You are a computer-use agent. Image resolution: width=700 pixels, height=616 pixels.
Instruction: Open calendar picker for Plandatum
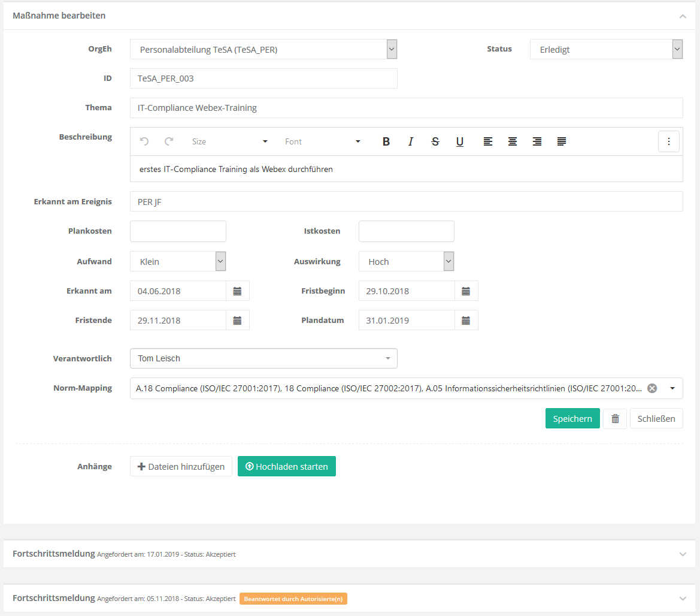point(466,321)
